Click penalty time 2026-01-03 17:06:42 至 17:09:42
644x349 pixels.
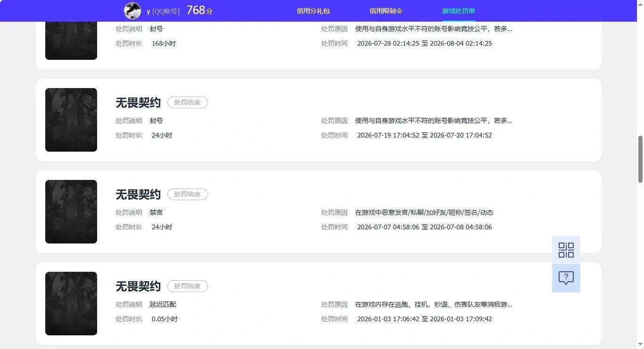424,319
